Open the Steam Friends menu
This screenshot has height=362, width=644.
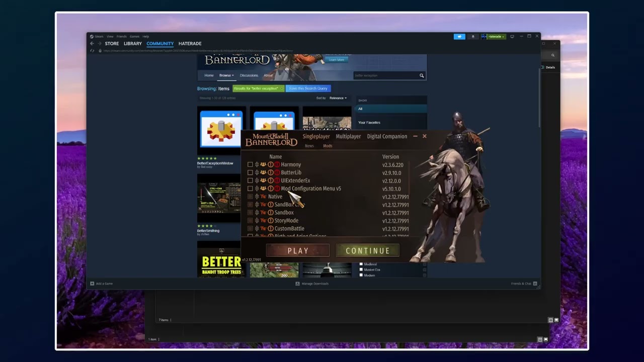coord(122,37)
